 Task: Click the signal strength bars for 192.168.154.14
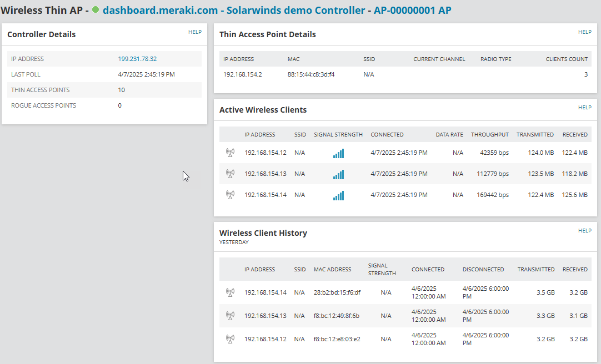coord(338,195)
